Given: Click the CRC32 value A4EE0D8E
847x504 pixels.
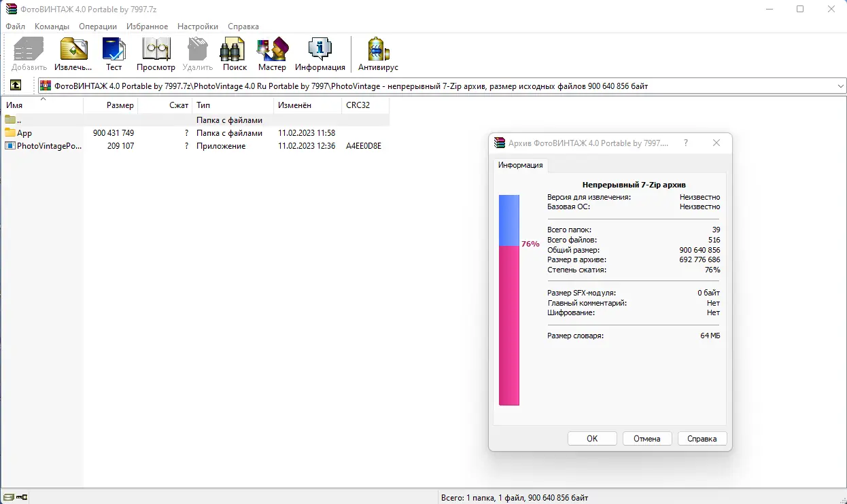Looking at the screenshot, I should [364, 146].
